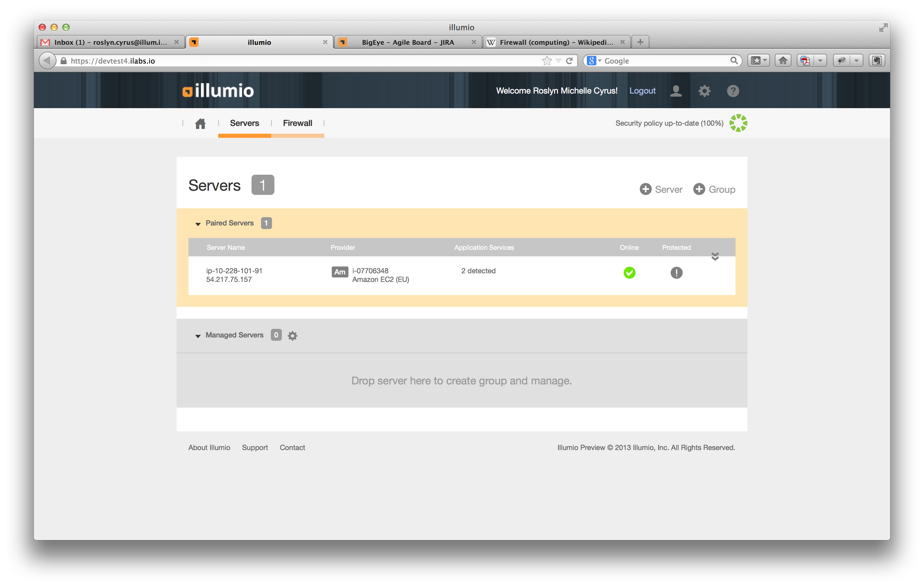Click the Servers count badge
924x587 pixels.
(263, 185)
